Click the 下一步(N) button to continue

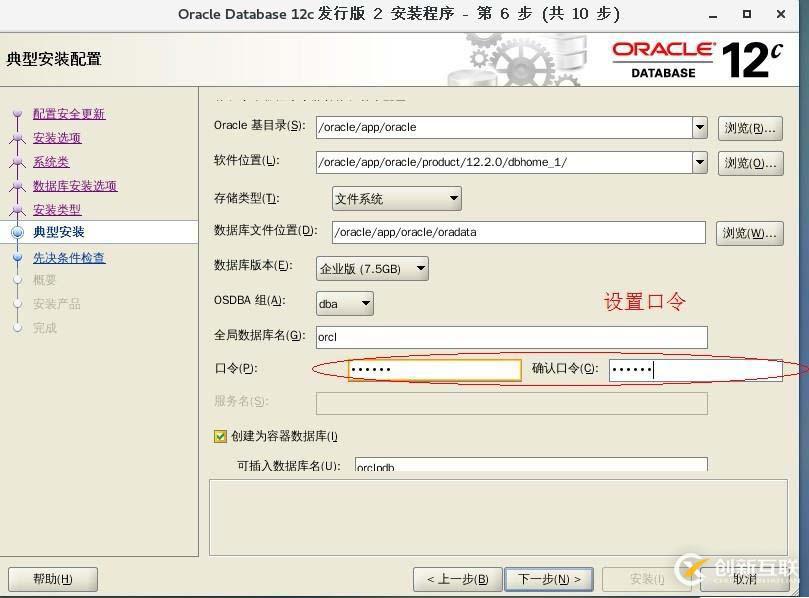[x=546, y=578]
